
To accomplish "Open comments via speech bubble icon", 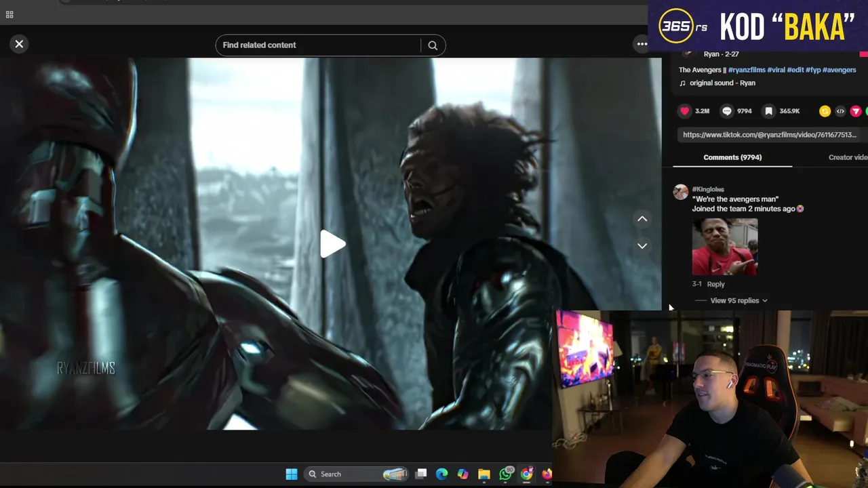I will (727, 111).
